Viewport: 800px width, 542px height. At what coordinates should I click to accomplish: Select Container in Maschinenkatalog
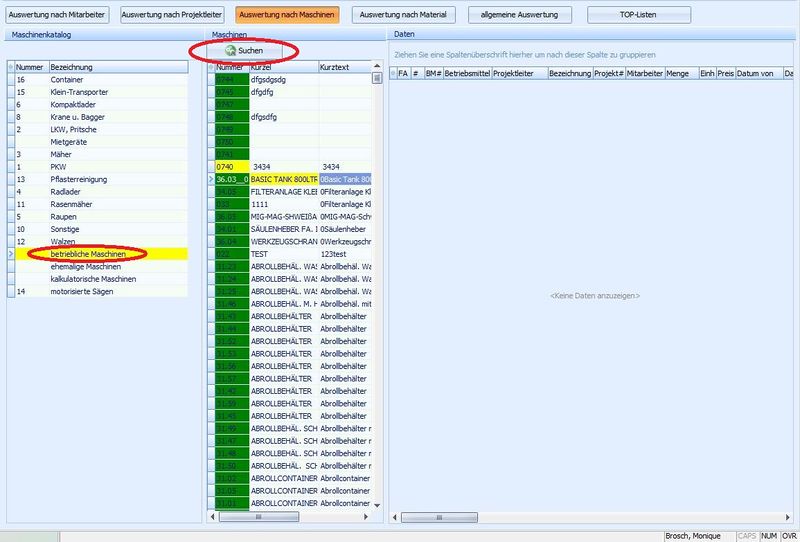(x=97, y=80)
